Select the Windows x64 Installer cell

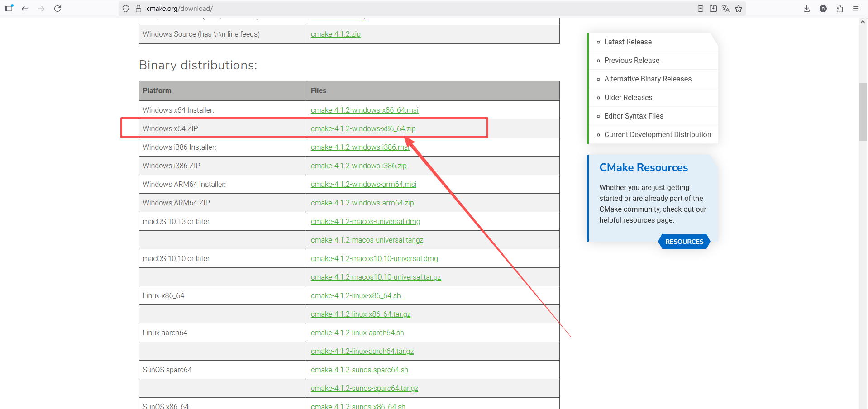[x=223, y=110]
